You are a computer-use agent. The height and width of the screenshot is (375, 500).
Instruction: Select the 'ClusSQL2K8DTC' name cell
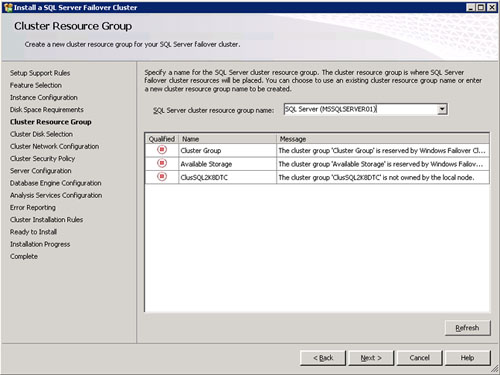tap(227, 177)
